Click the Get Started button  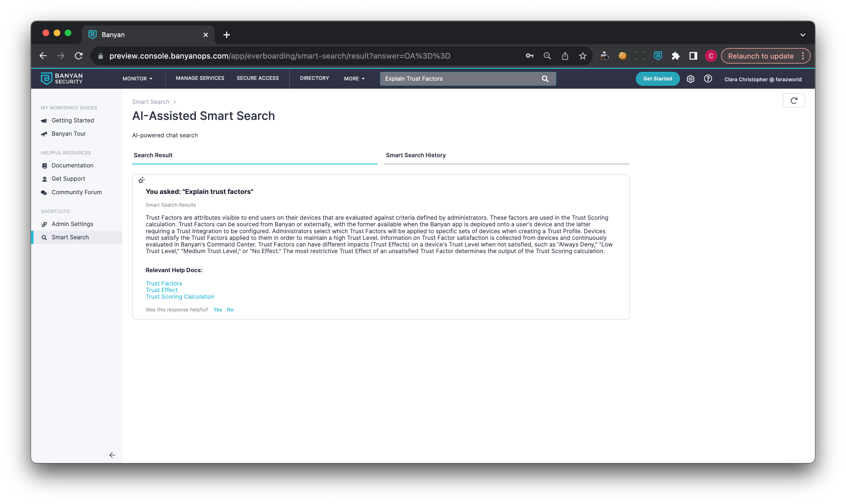(657, 79)
